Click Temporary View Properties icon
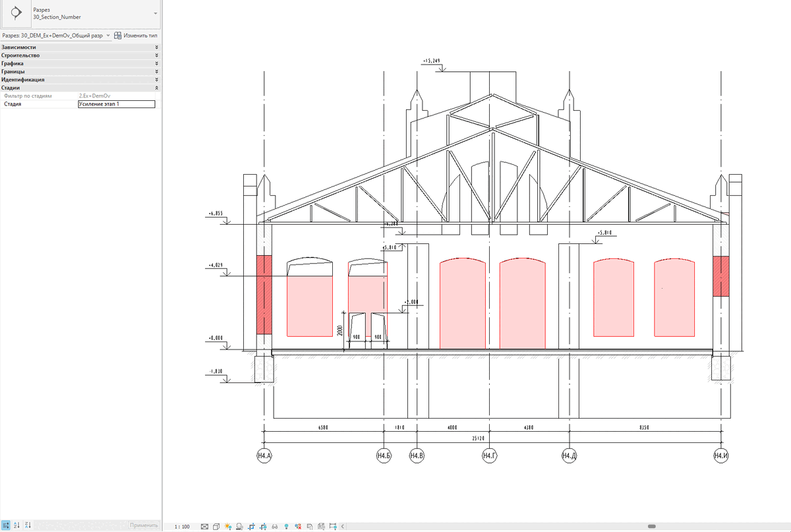The width and height of the screenshot is (791, 532). (x=310, y=527)
